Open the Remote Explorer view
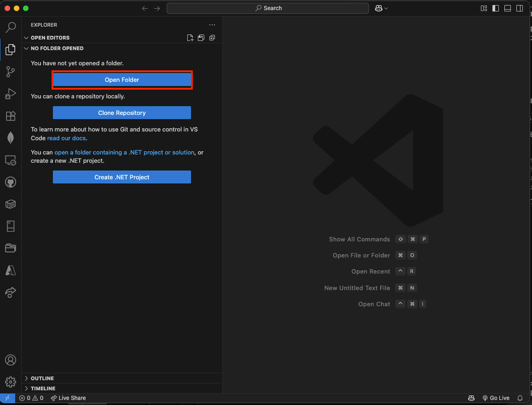The image size is (532, 405). pyautogui.click(x=11, y=160)
